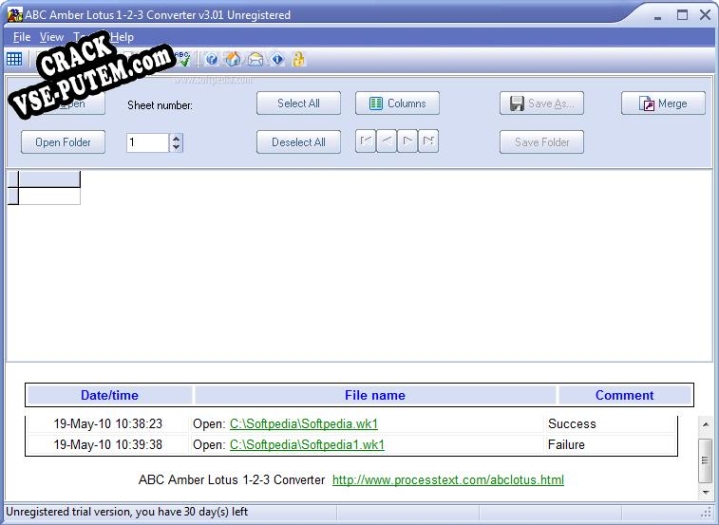
Task: Open help via blue question mark icon
Action: click(211, 59)
